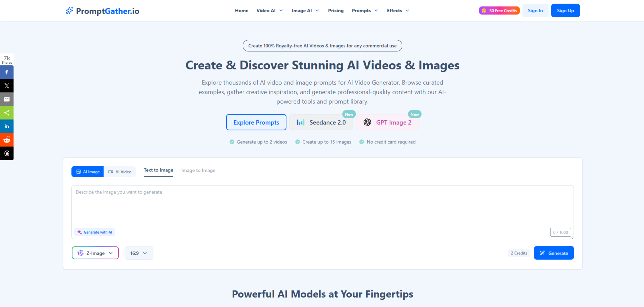Click the New badge on GPT Image 2

pyautogui.click(x=415, y=114)
